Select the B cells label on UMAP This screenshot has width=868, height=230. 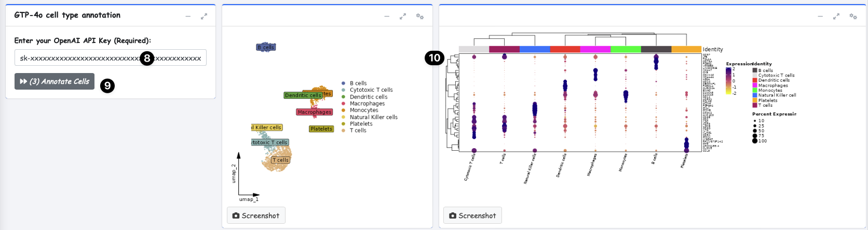tap(266, 47)
